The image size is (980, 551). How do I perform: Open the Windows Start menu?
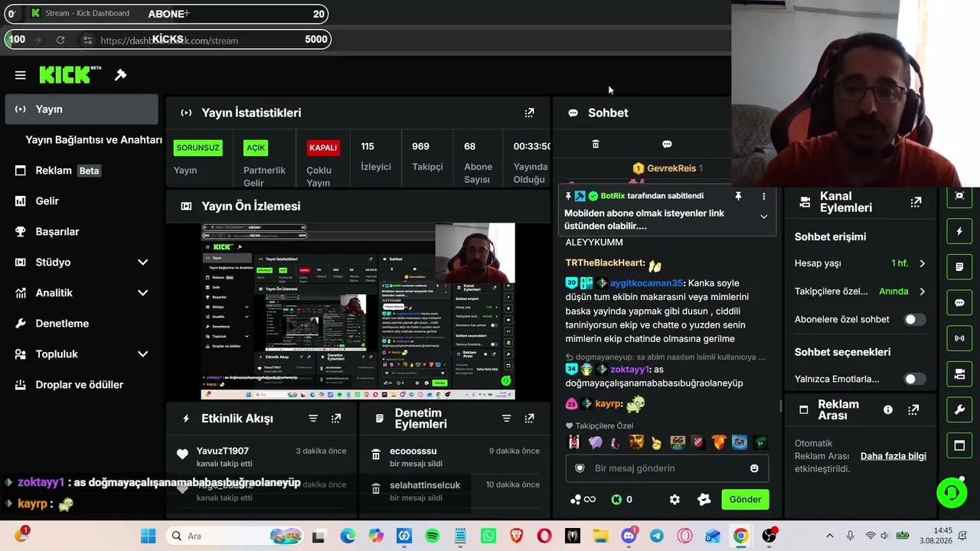(x=149, y=536)
